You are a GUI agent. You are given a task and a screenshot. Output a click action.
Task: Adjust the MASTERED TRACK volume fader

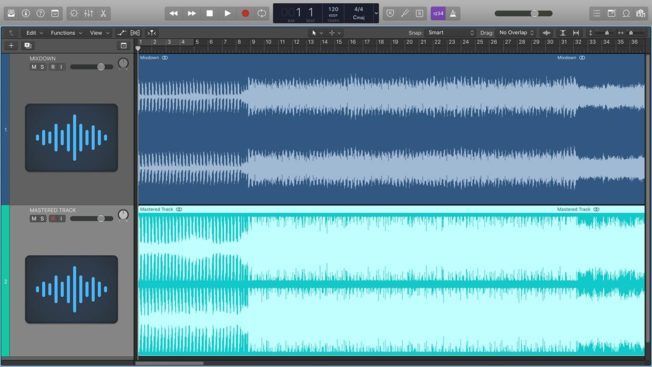[91, 218]
